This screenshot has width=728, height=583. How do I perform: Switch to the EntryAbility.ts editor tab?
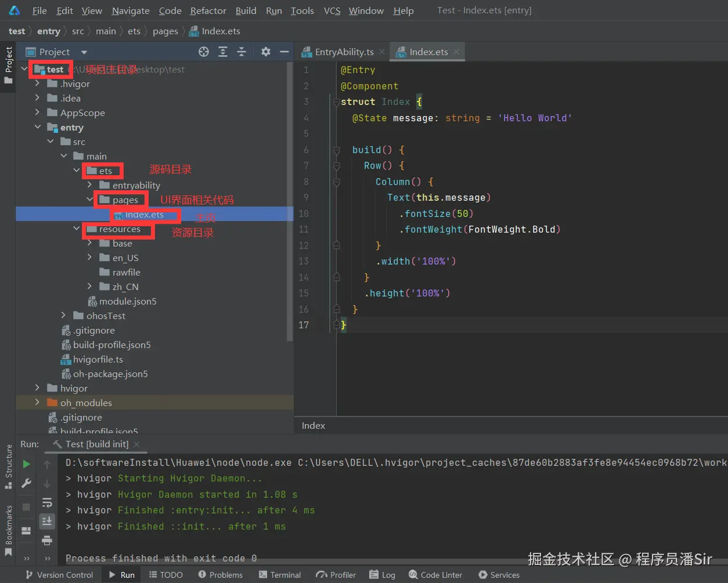(x=344, y=52)
